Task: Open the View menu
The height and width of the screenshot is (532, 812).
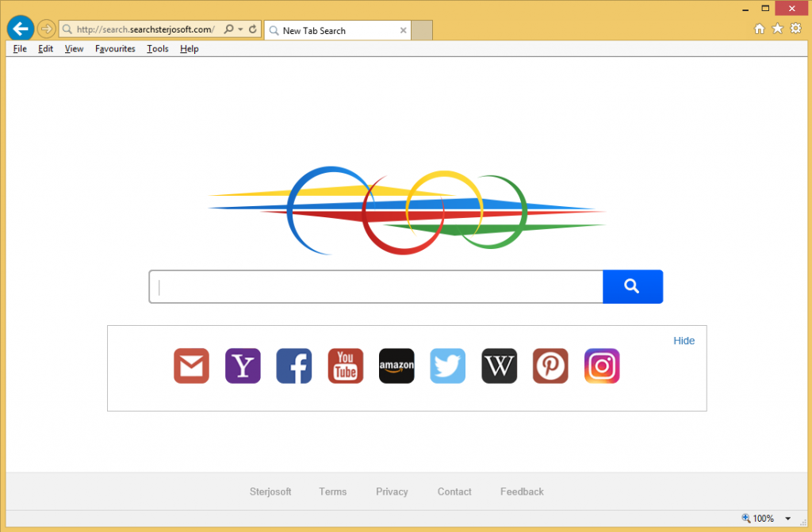Action: pyautogui.click(x=74, y=48)
